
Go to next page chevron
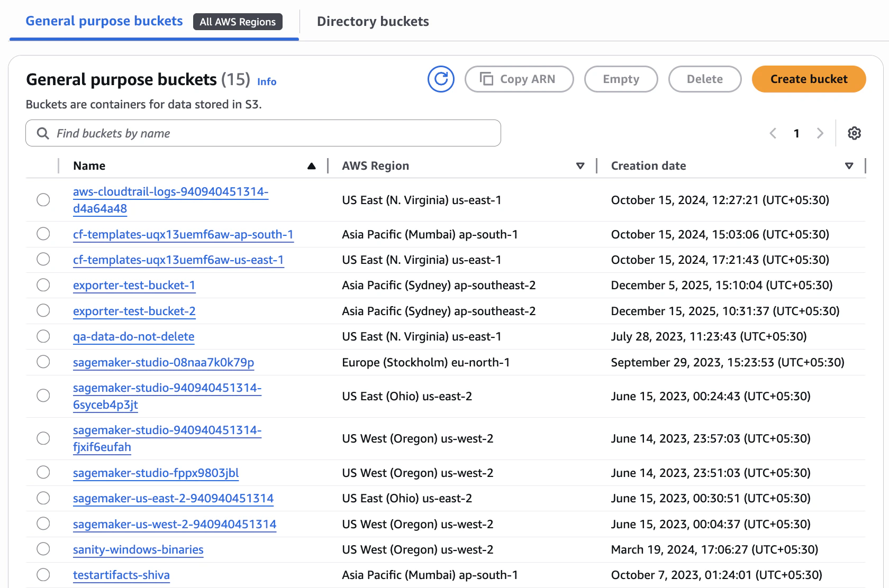point(820,133)
